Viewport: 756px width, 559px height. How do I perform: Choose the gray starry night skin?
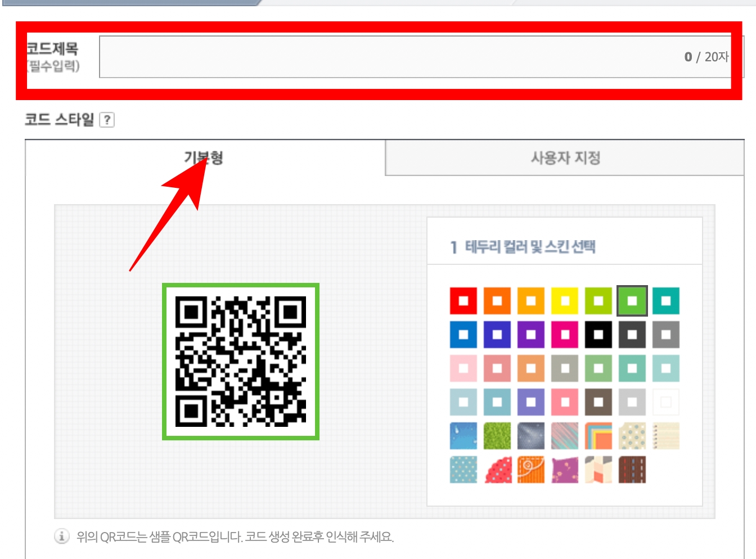(531, 436)
